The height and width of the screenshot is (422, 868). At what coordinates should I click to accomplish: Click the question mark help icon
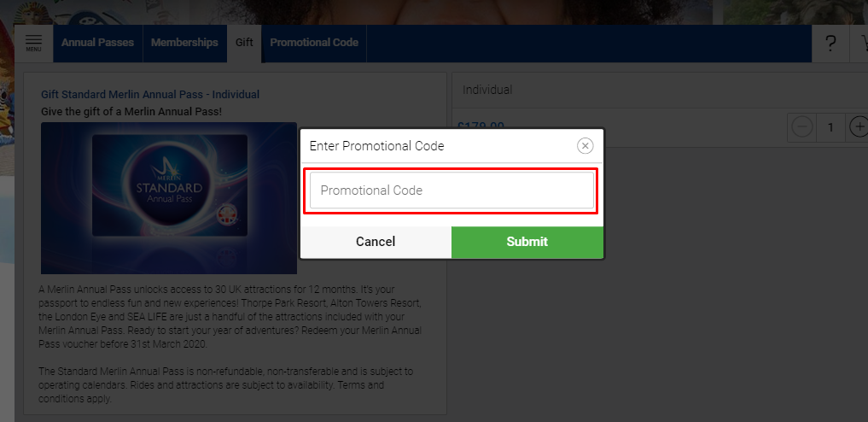830,44
